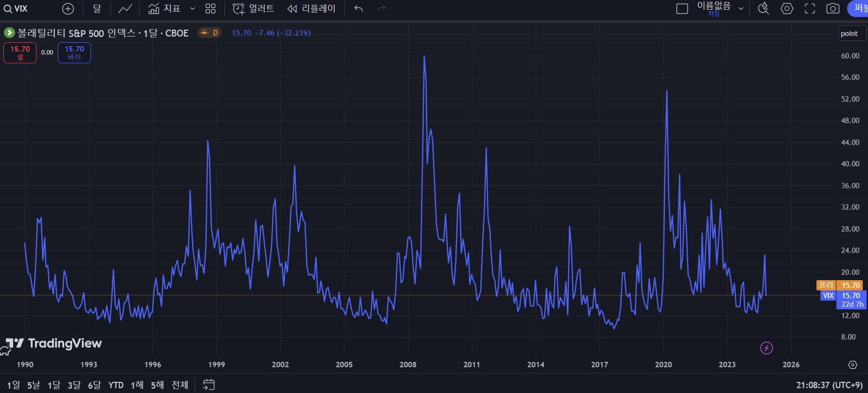Add a symbol to compare with plus icon

[x=68, y=9]
